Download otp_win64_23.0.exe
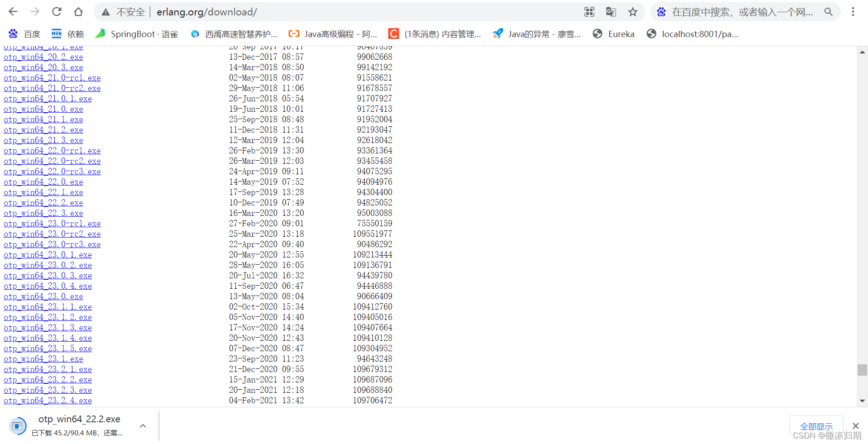The width and height of the screenshot is (868, 444). [43, 296]
